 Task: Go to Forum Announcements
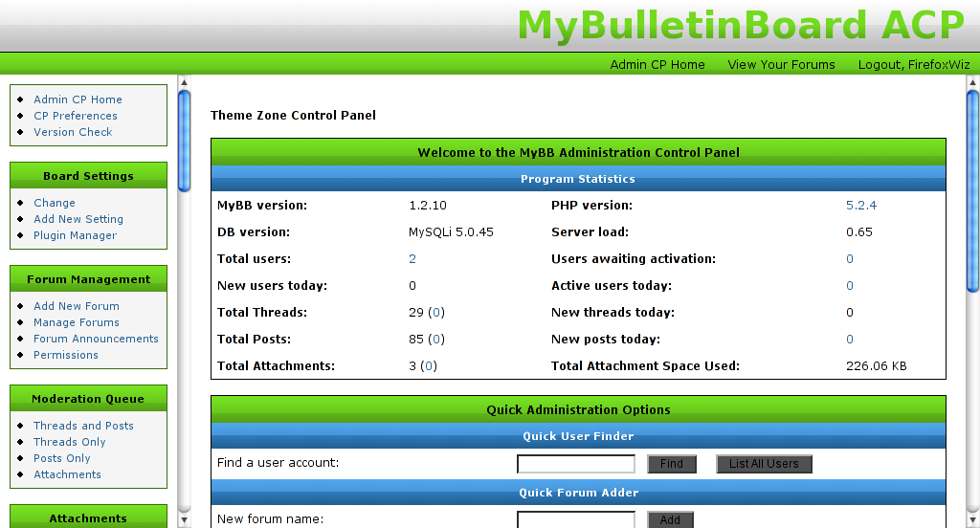tap(96, 338)
